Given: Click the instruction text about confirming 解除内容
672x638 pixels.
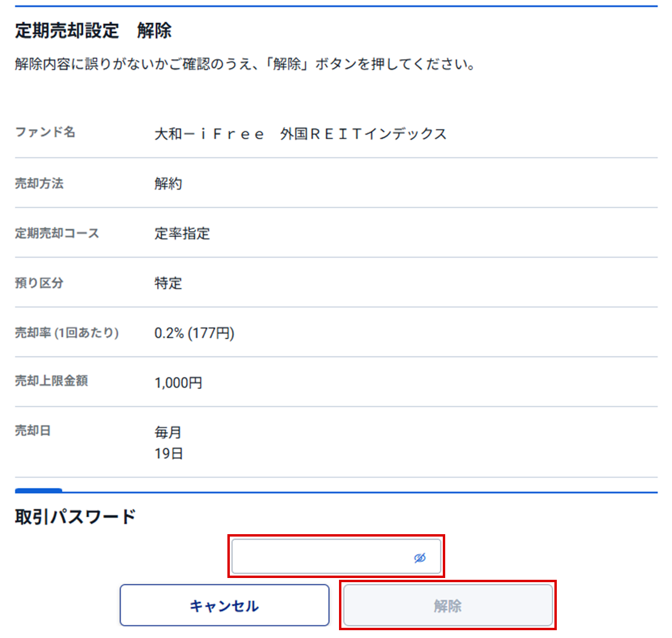Looking at the screenshot, I should [245, 64].
